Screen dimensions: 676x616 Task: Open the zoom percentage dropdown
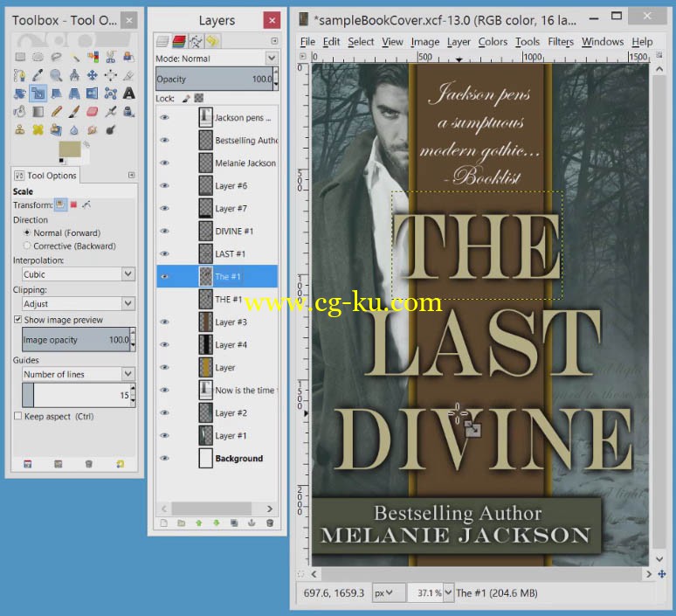(448, 592)
